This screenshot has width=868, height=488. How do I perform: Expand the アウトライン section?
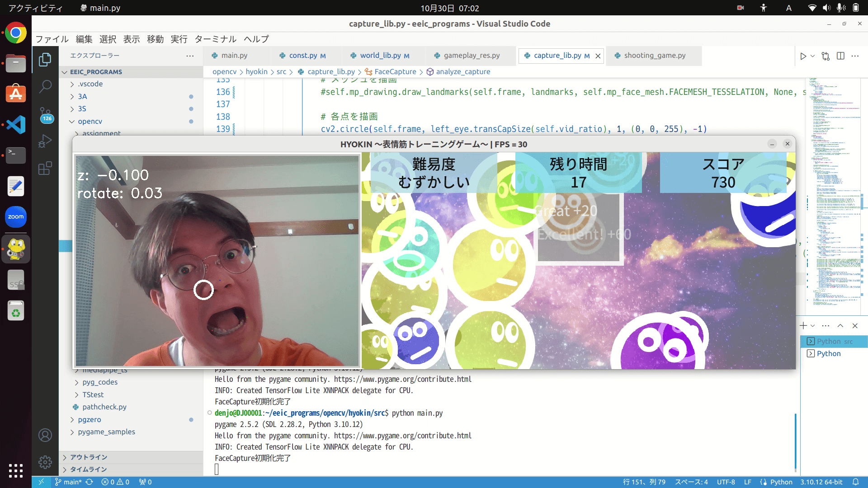pos(89,457)
